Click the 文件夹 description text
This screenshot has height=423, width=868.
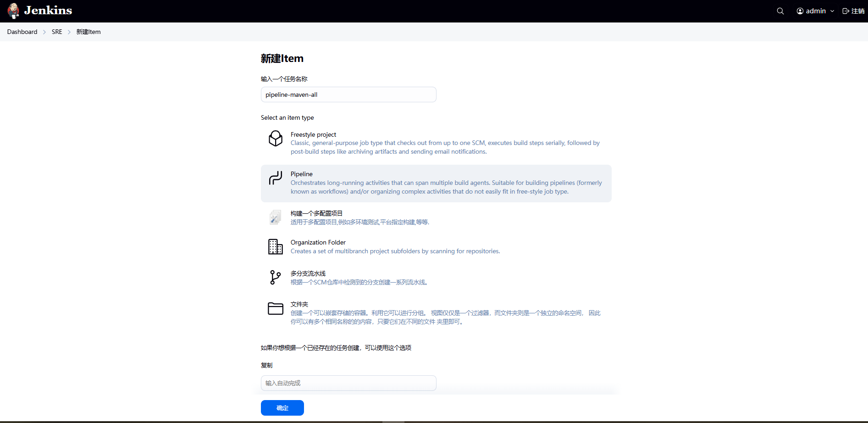[x=446, y=317]
